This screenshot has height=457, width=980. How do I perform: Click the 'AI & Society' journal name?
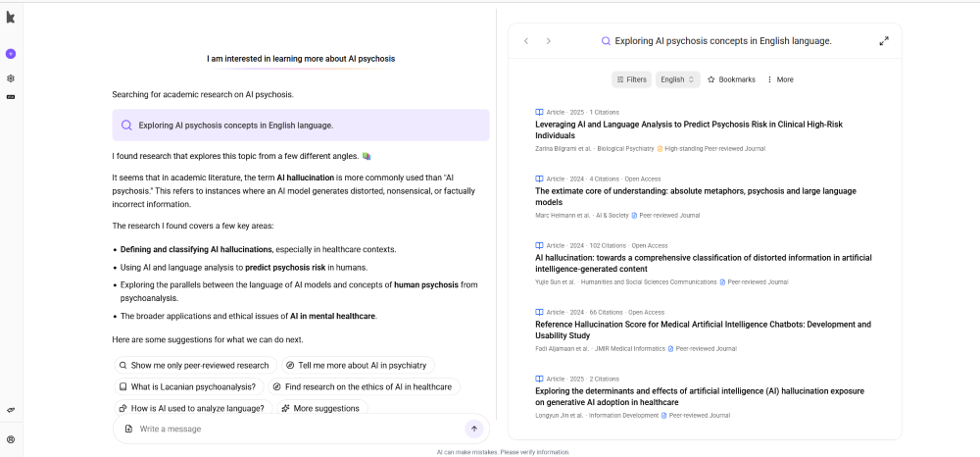click(612, 216)
